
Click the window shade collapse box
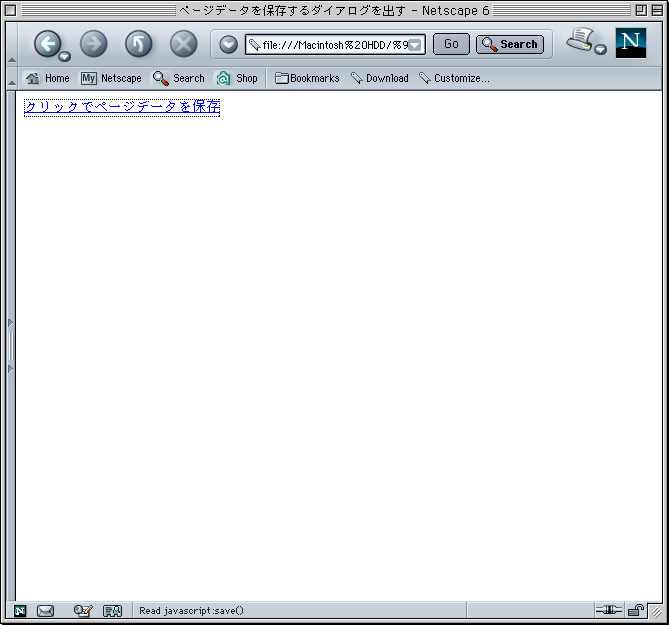tap(657, 10)
